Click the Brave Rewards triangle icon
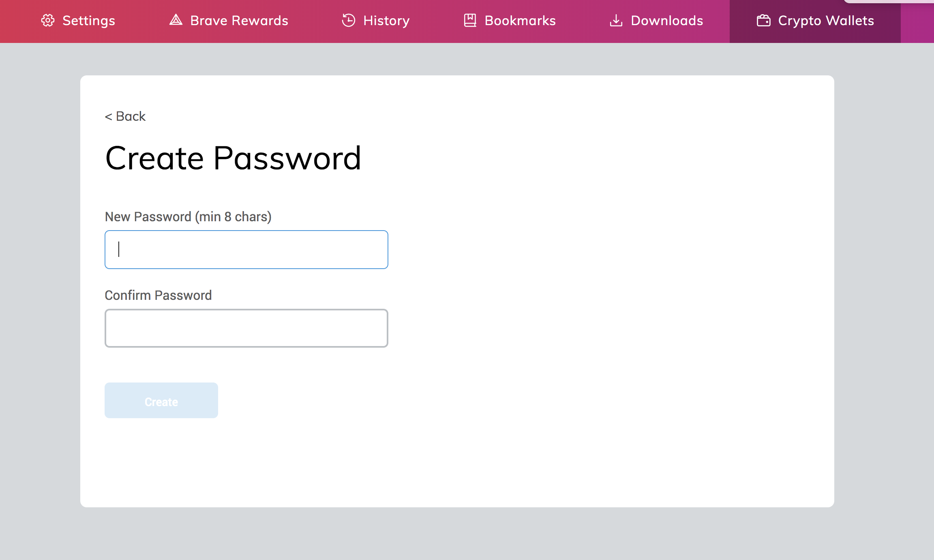Viewport: 934px width, 560px height. click(x=176, y=20)
